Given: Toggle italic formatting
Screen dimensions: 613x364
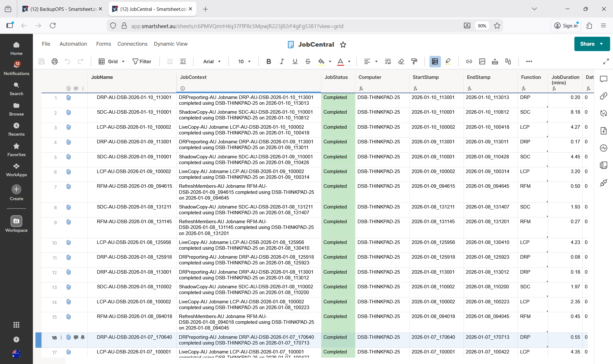Looking at the screenshot, I should 282,61.
